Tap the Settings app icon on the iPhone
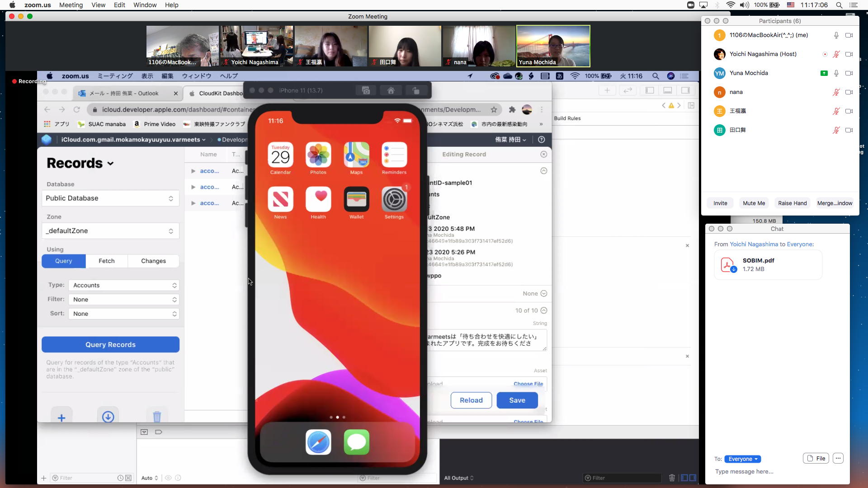 coord(394,199)
